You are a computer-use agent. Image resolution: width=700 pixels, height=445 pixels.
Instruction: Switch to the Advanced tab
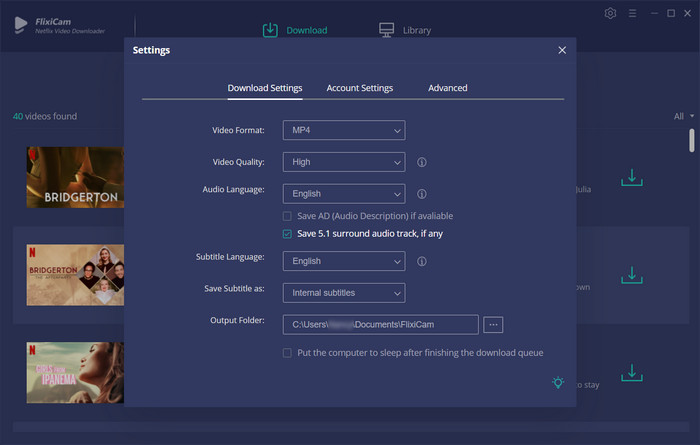pyautogui.click(x=448, y=88)
